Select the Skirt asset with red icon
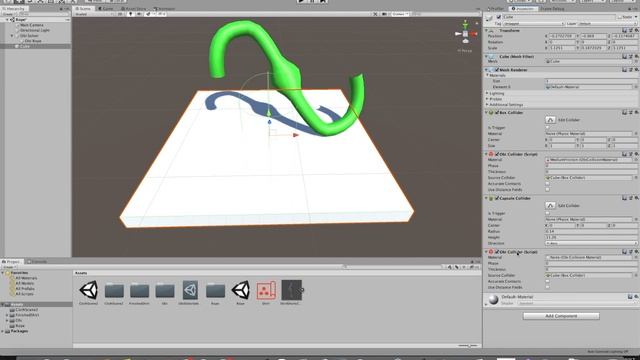640x360 pixels. tap(266, 290)
